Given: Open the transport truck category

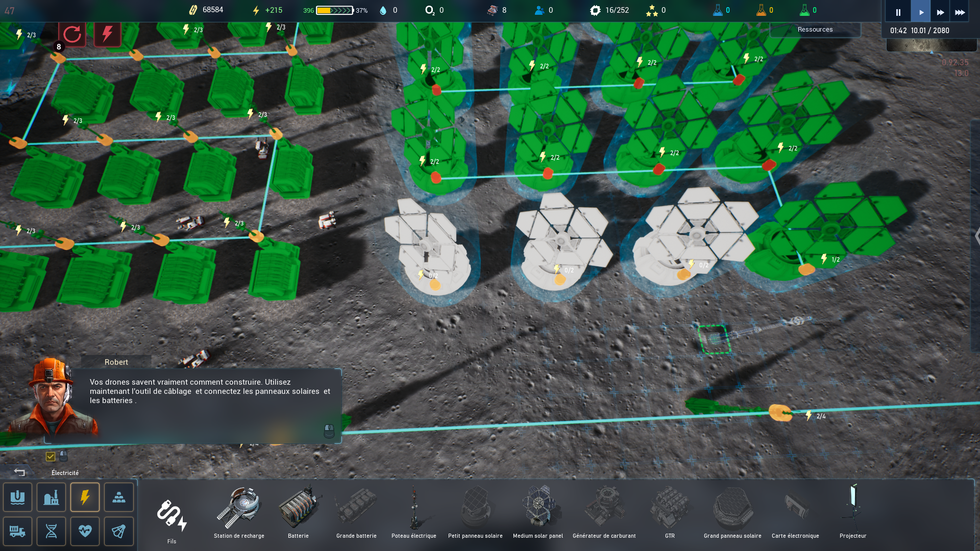Looking at the screenshot, I should click(18, 531).
